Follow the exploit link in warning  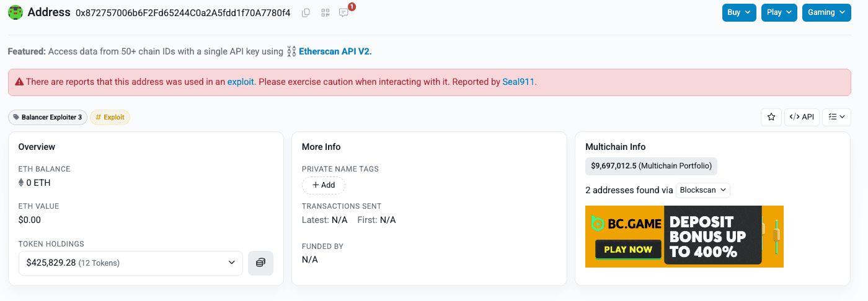(241, 82)
